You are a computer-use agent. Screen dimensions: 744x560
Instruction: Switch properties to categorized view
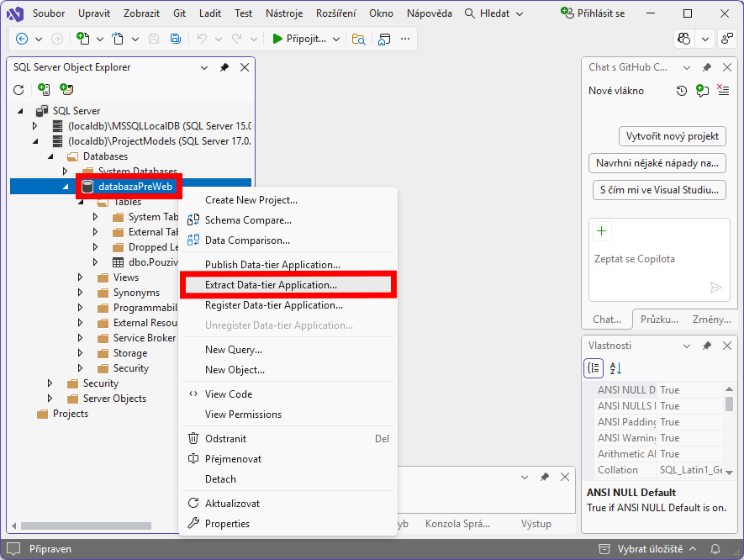point(594,367)
